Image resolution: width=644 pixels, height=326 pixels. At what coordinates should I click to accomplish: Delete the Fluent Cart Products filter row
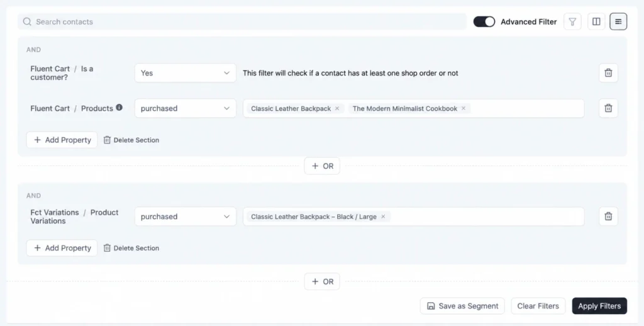pos(608,108)
